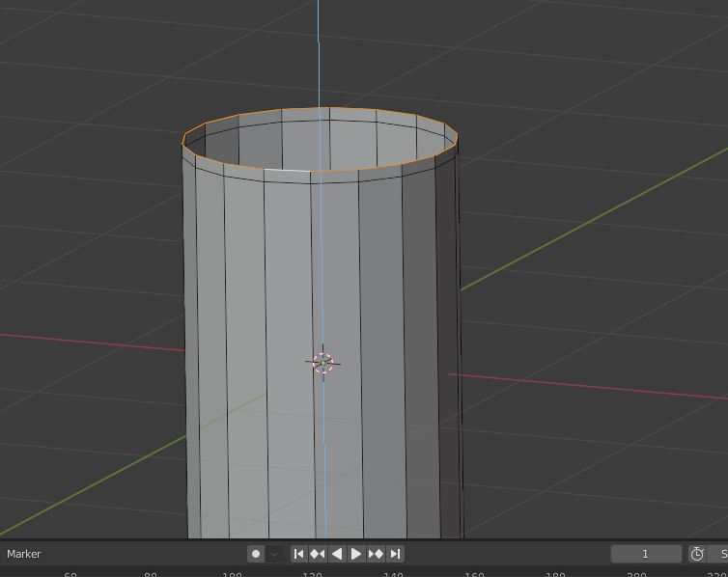Jump to the previous keyframe
This screenshot has width=728, height=577.
pyautogui.click(x=318, y=554)
